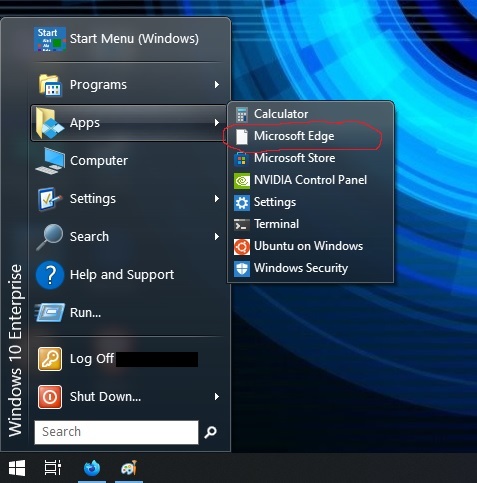Click the Programs folder icon

(x=50, y=85)
